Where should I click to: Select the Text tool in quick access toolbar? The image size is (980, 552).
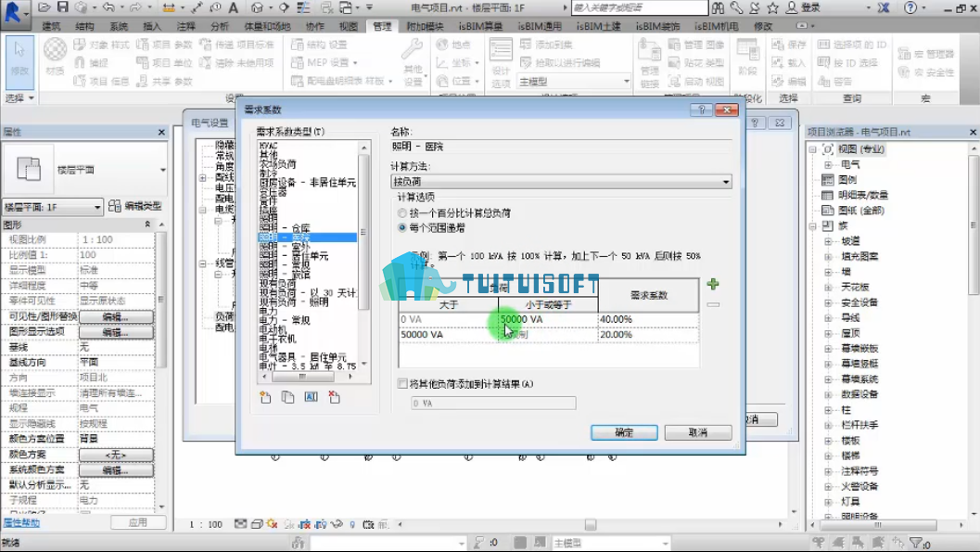click(233, 7)
